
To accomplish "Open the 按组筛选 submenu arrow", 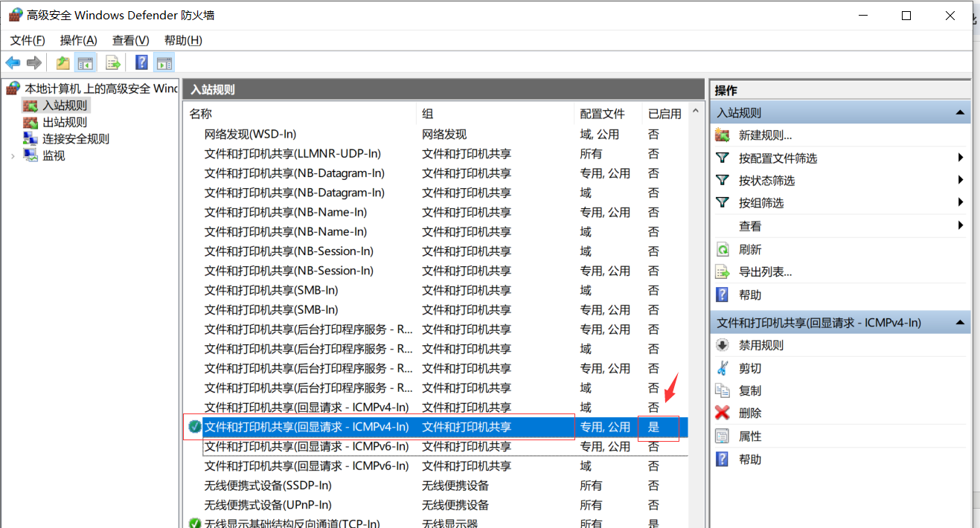I will point(961,202).
